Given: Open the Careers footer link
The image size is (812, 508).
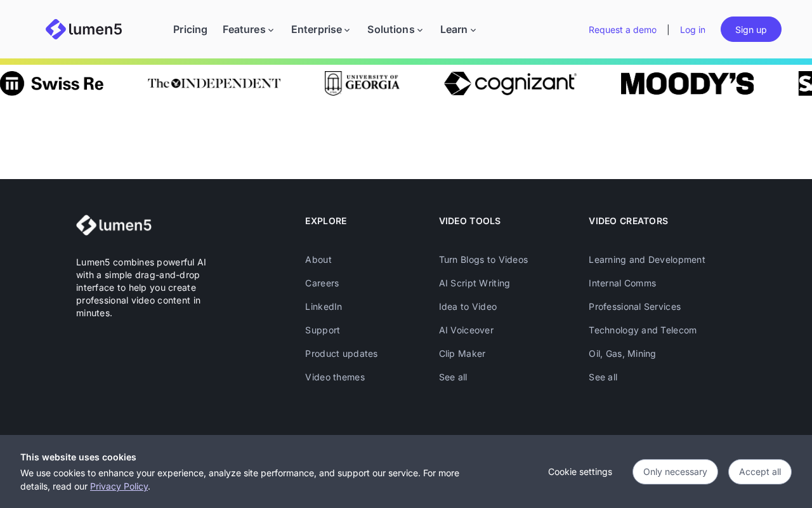Looking at the screenshot, I should 322,283.
